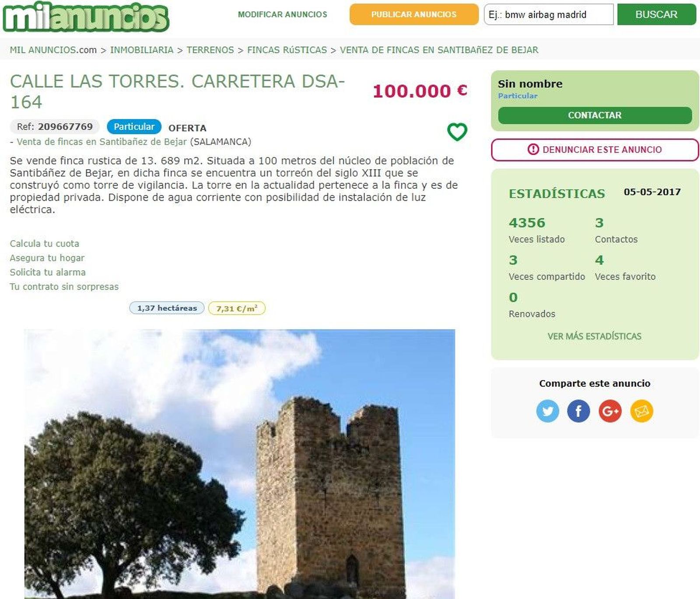Focus the search input field
Screen dimensions: 700x599
point(549,14)
